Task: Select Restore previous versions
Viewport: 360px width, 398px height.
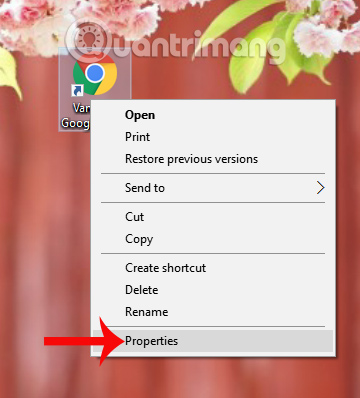Action: tap(213, 159)
